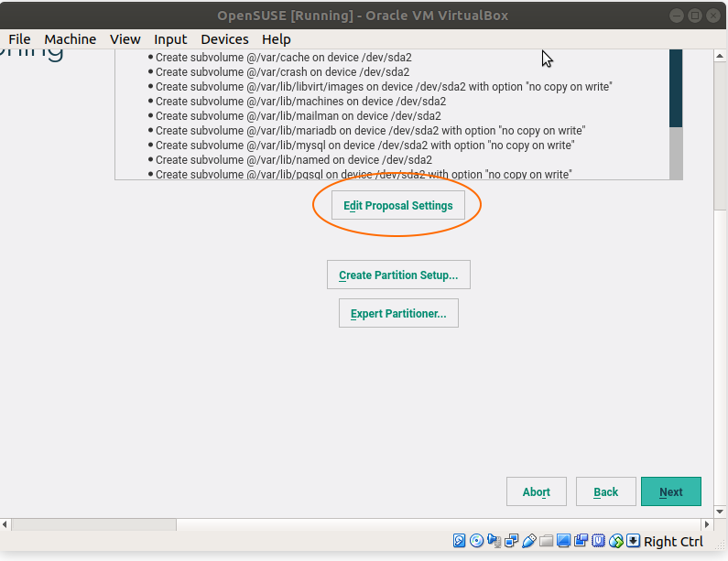Open the File menu
Image resolution: width=728 pixels, height=561 pixels.
(19, 39)
